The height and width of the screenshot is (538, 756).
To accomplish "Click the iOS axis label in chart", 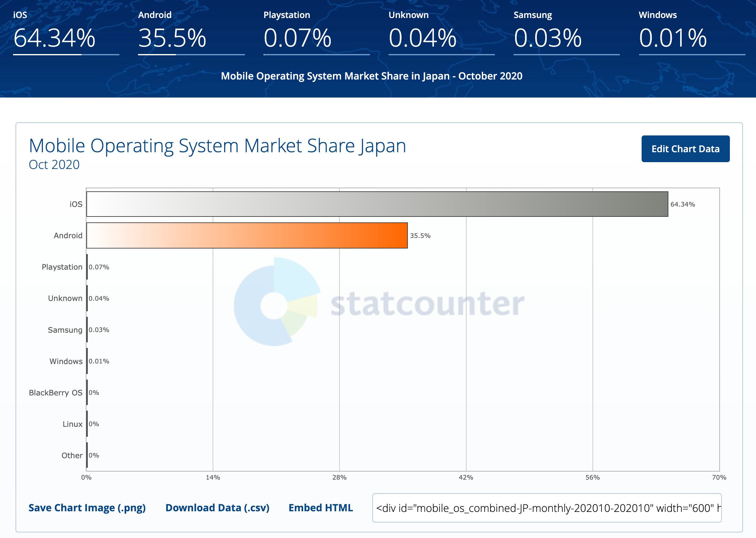I will (76, 204).
